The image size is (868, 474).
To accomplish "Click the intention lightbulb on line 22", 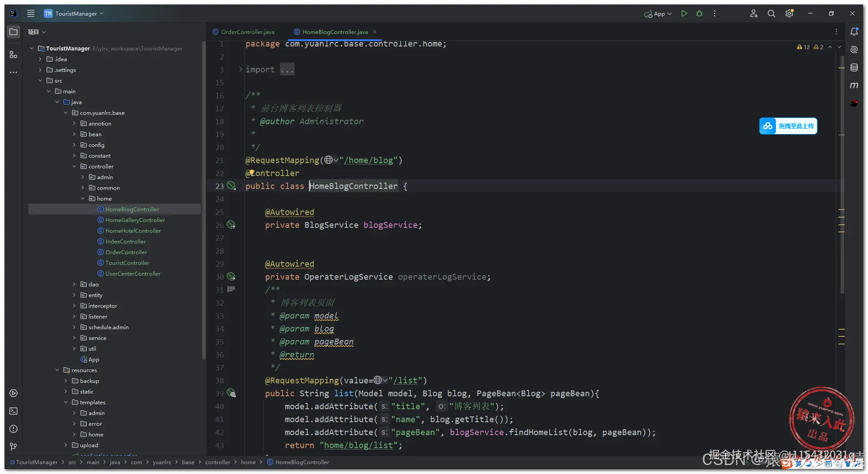I will coord(252,172).
